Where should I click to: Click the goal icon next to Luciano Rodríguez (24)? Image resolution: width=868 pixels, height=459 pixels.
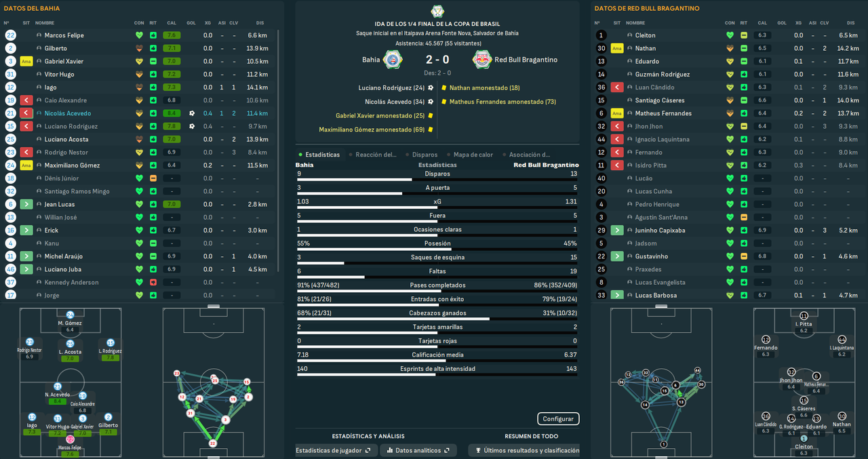(x=431, y=87)
